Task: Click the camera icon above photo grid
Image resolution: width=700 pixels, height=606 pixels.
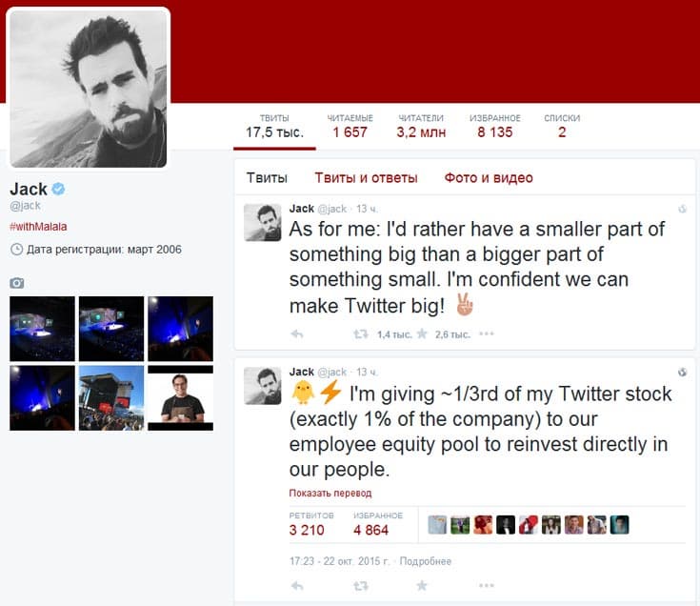Action: (16, 283)
